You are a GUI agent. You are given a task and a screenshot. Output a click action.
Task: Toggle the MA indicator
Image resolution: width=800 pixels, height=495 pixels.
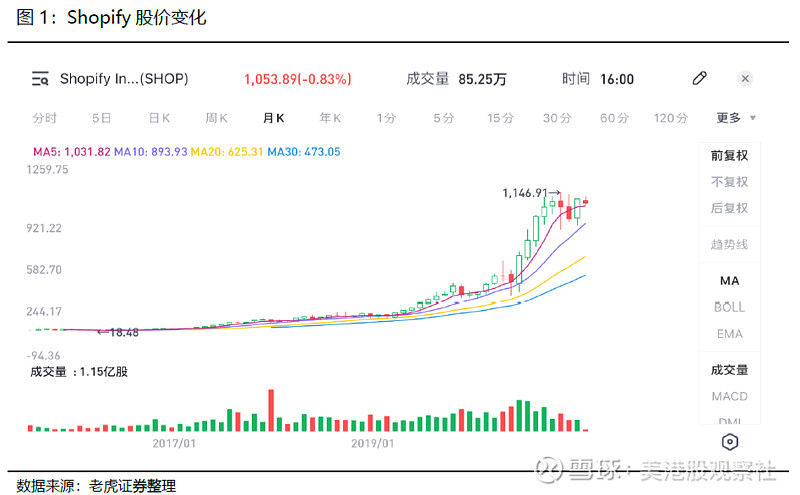pos(730,281)
